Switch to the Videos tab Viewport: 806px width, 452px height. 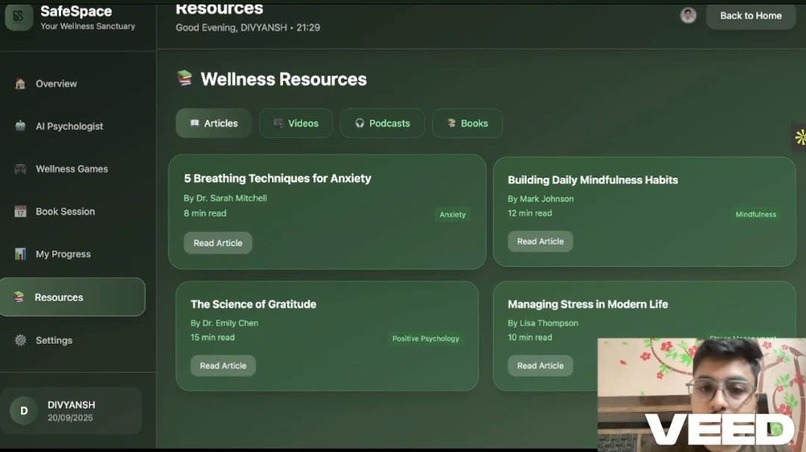coord(296,123)
